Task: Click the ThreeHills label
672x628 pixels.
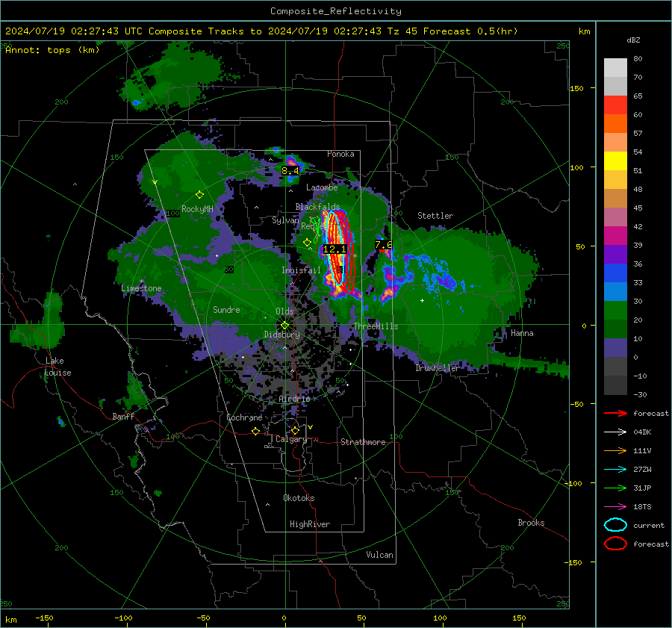Action: click(x=376, y=326)
